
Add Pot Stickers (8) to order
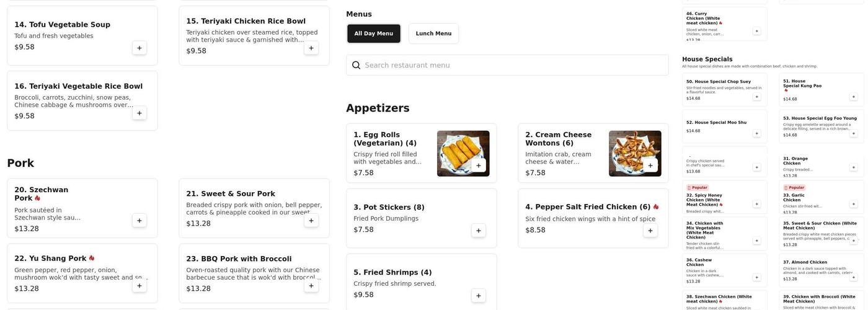(x=478, y=231)
